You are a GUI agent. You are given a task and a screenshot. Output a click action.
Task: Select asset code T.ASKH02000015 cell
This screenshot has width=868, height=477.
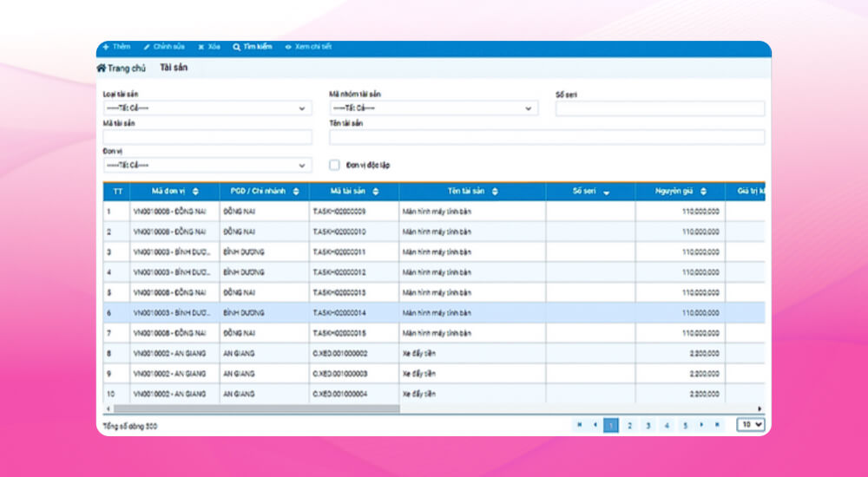coord(354,333)
